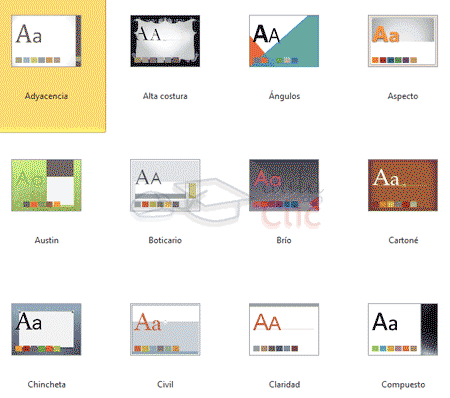The image size is (450, 398).
Task: Click the Ángulos label text
Action: pos(284,96)
